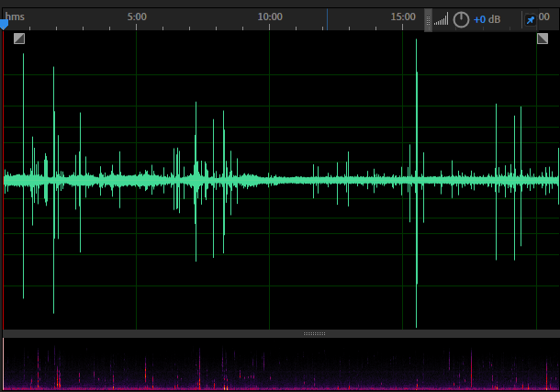Screen dimensions: 560x392
Task: Click the fade-out handle at the waveform's end
Action: pos(543,39)
